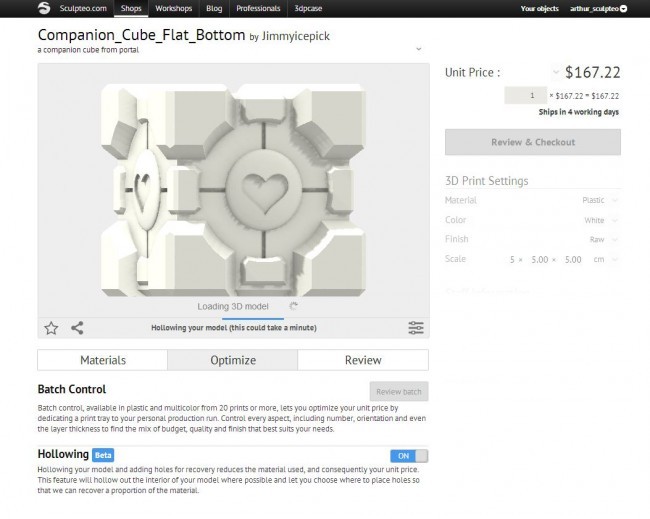The width and height of the screenshot is (650, 519).
Task: Click the Review batch button
Action: 399,392
